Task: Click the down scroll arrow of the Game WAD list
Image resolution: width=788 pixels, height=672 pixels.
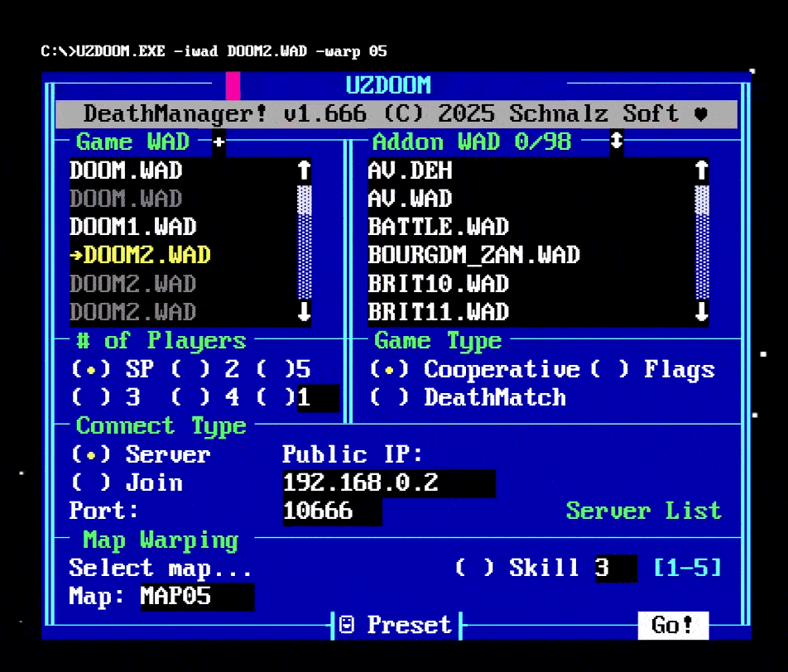Action: [x=304, y=312]
